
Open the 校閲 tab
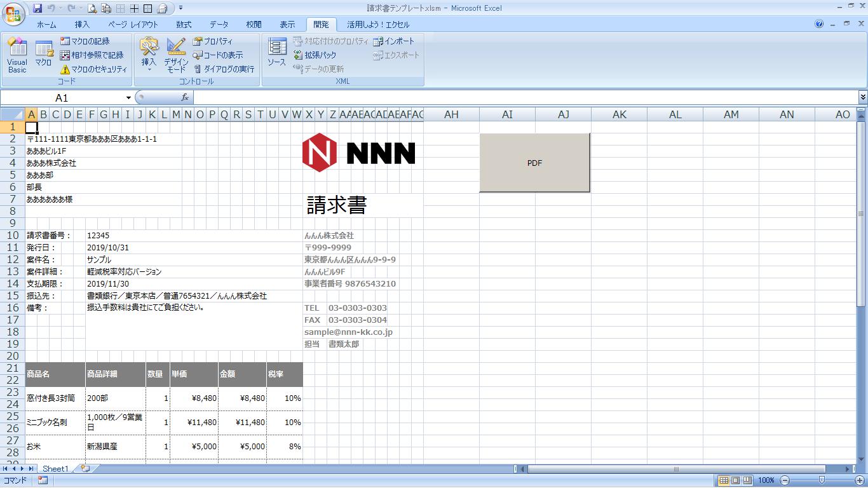(x=254, y=24)
